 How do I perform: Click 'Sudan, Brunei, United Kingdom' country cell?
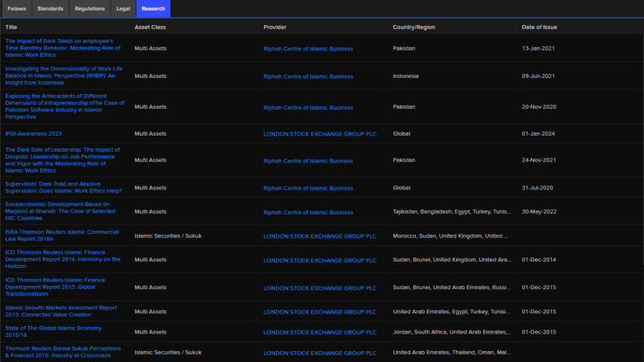pos(452,260)
